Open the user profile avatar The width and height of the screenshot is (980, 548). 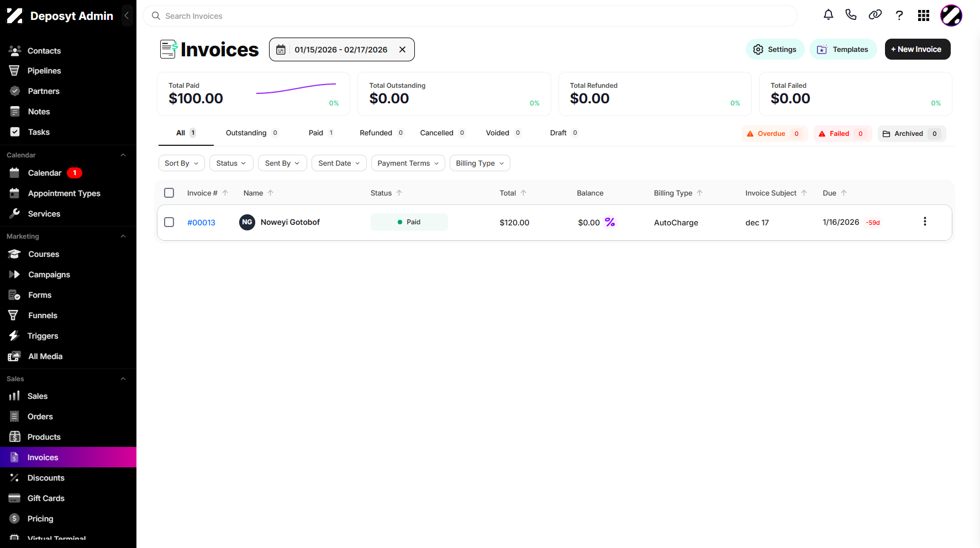tap(951, 15)
